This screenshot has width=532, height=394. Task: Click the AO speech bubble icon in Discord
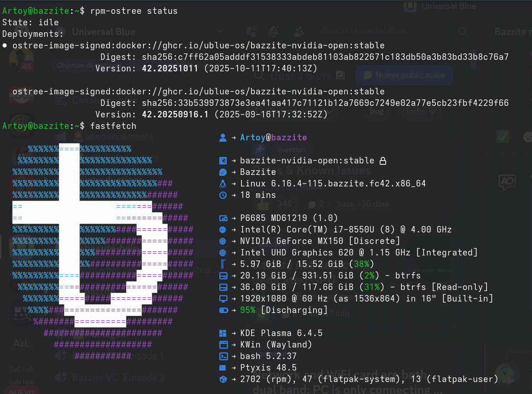tap(507, 182)
